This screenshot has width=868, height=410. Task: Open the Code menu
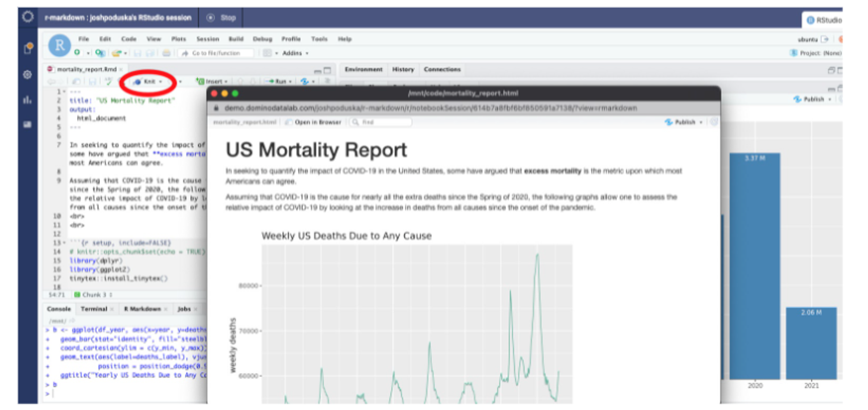(x=129, y=39)
